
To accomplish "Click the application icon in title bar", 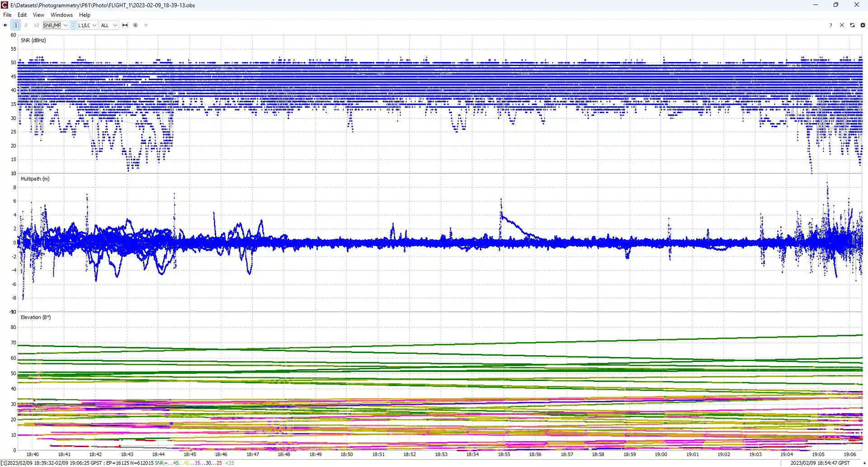I will [5, 5].
